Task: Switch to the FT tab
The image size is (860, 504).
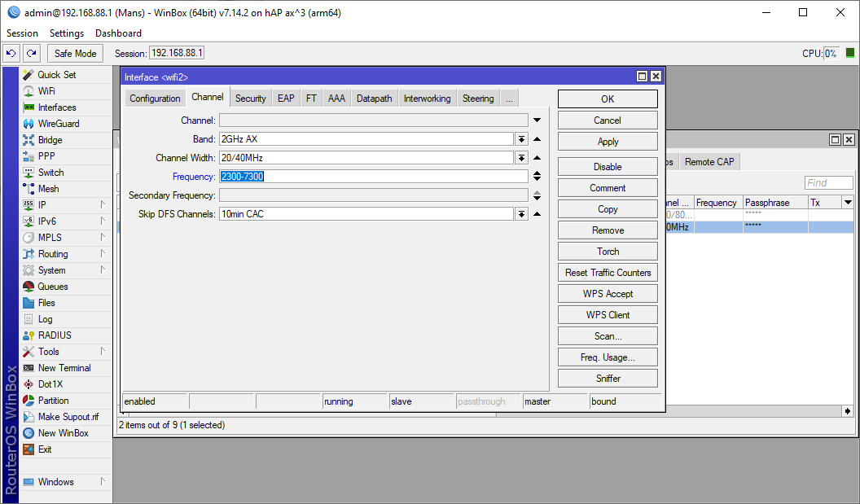Action: pyautogui.click(x=311, y=99)
